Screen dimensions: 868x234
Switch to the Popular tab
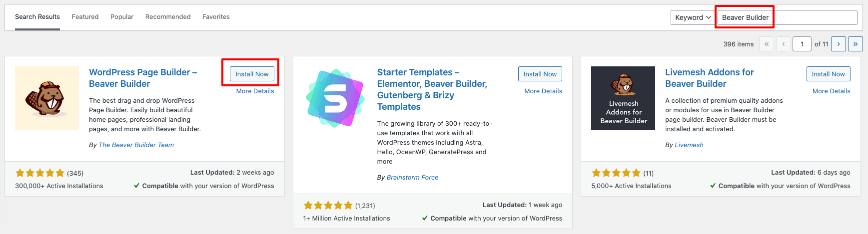click(x=122, y=17)
